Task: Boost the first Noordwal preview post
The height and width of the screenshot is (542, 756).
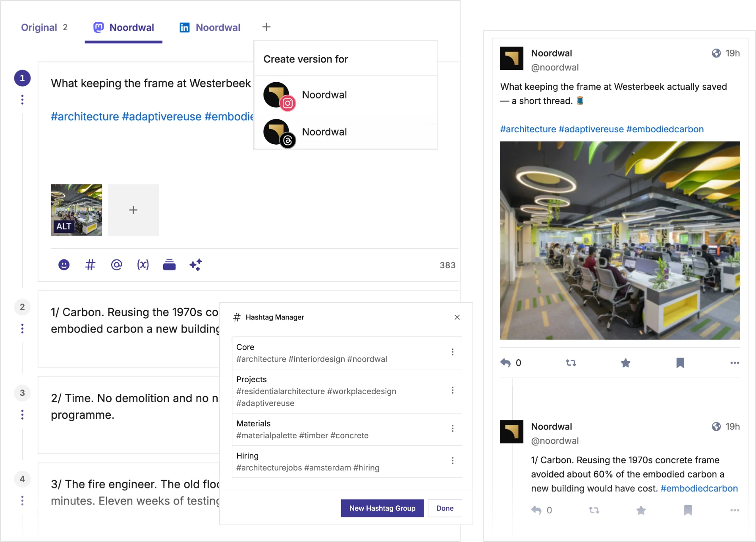Action: point(571,363)
